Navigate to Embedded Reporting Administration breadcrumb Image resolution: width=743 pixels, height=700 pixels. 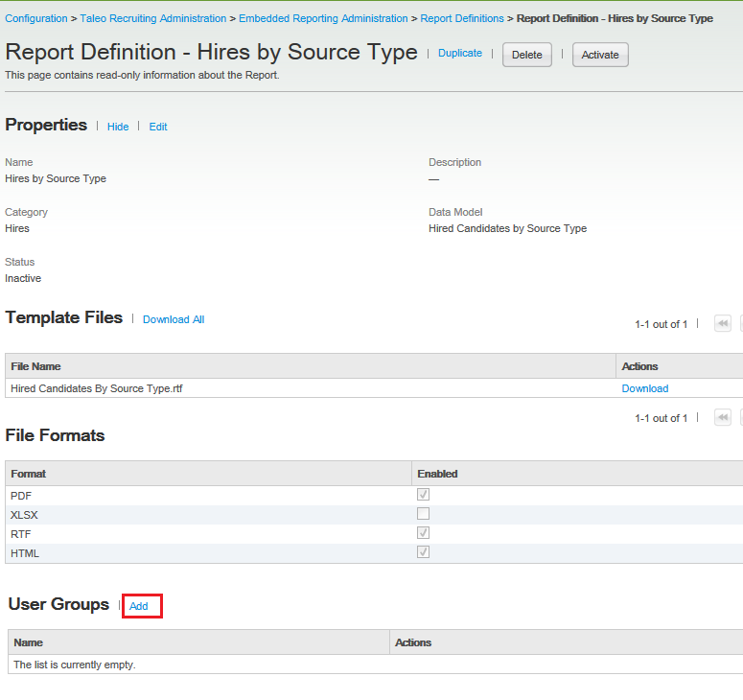coord(323,18)
